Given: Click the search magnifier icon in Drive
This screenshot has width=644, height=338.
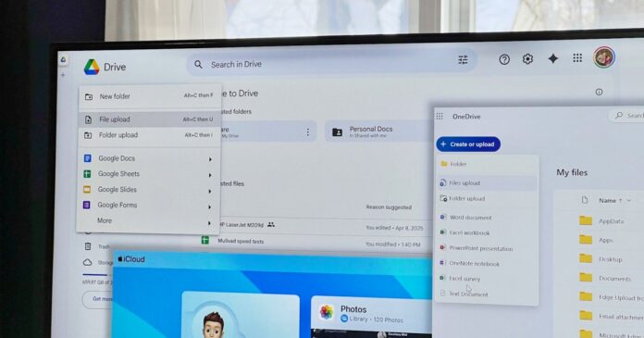Looking at the screenshot, I should click(198, 65).
